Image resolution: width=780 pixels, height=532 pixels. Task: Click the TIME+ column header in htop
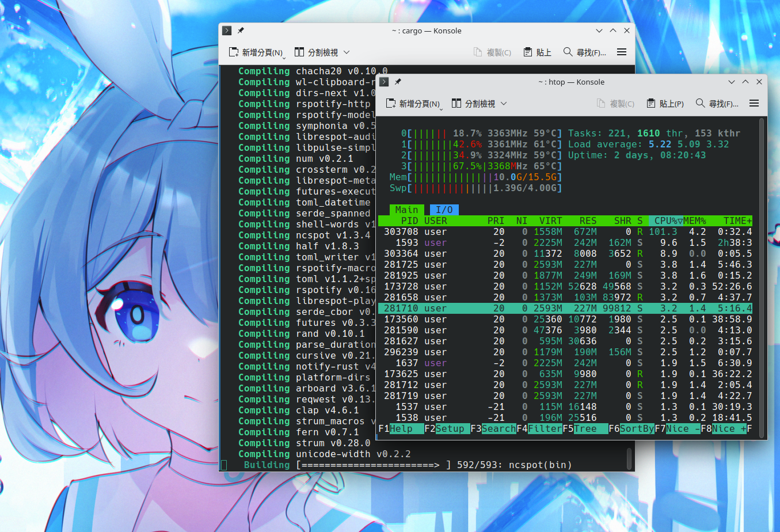[737, 221]
